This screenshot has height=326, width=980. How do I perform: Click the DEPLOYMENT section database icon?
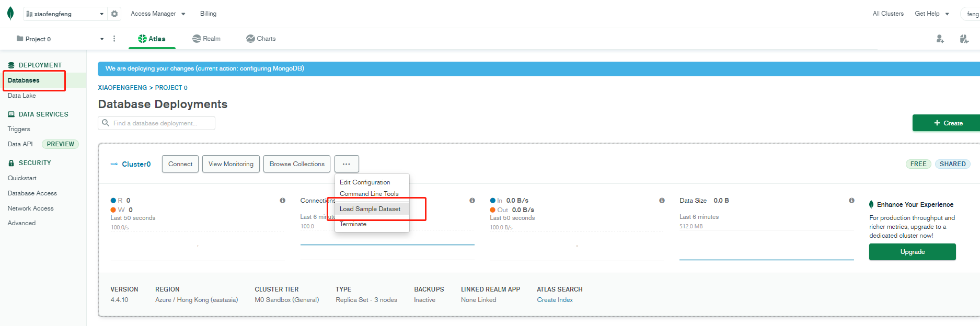coord(11,65)
